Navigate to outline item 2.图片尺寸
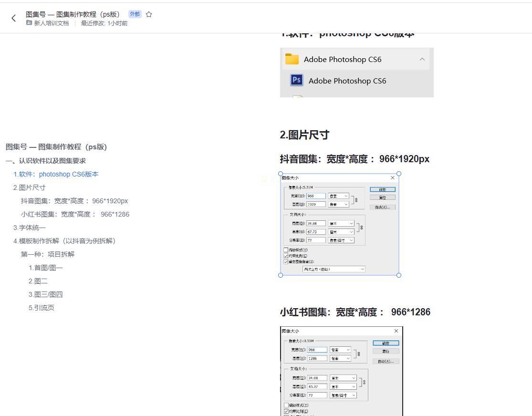 coord(29,187)
